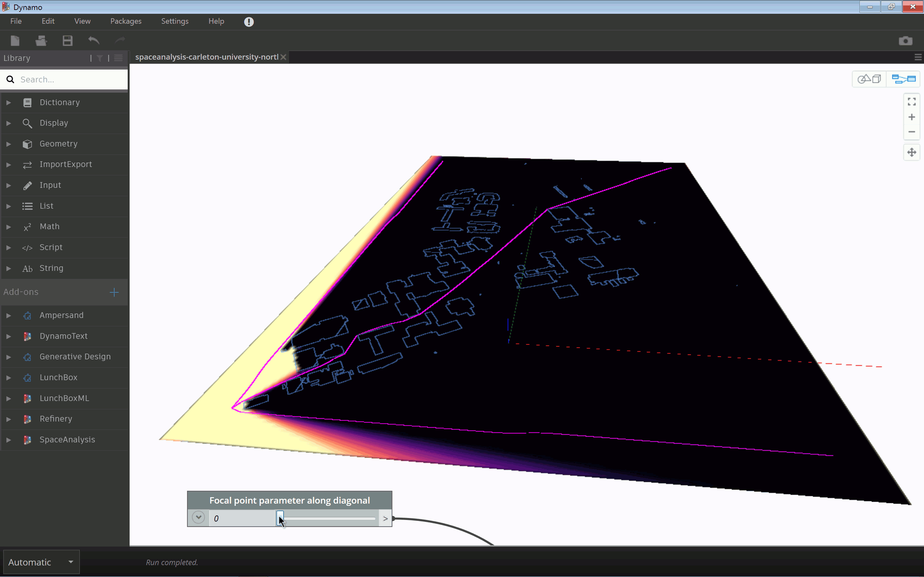The height and width of the screenshot is (577, 924).
Task: Open the Automatic run mode dropdown
Action: (x=40, y=561)
